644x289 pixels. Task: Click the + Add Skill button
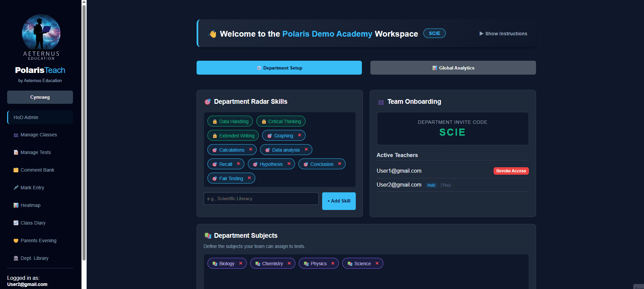(339, 201)
